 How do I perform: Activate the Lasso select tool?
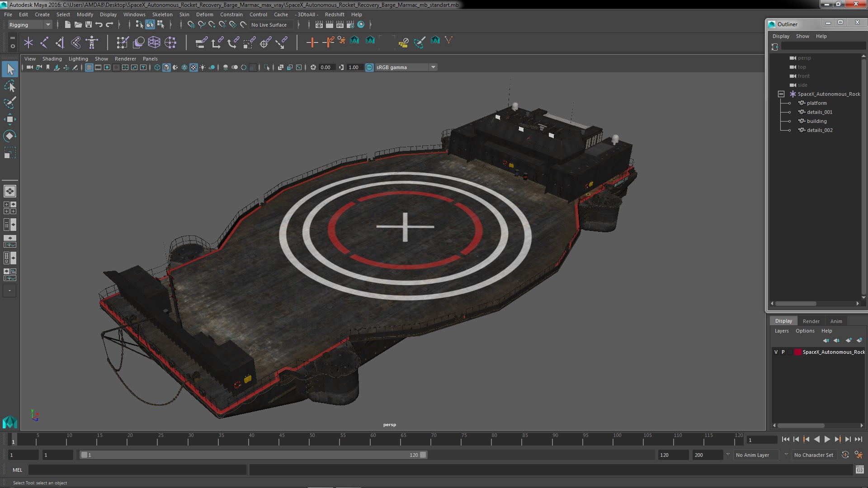point(10,86)
